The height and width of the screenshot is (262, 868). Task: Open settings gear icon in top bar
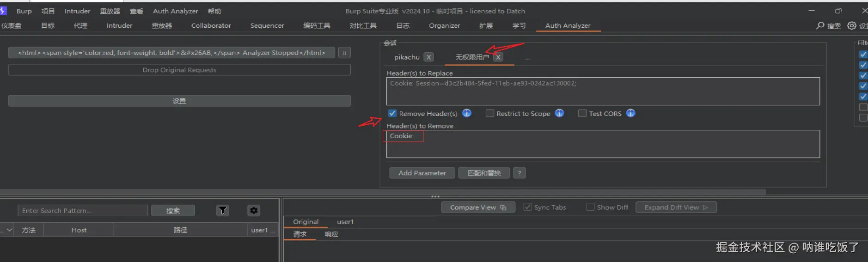(x=851, y=25)
